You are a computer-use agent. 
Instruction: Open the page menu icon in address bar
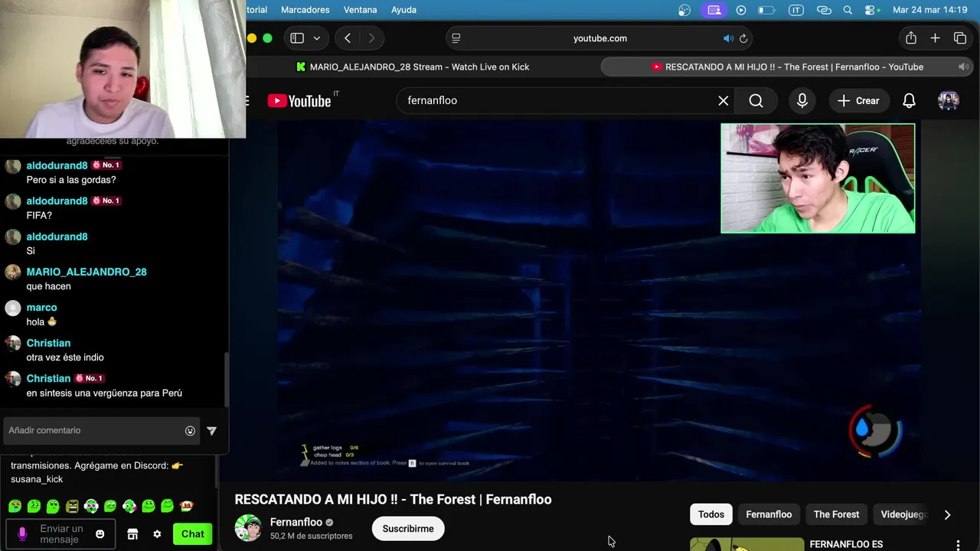(456, 38)
